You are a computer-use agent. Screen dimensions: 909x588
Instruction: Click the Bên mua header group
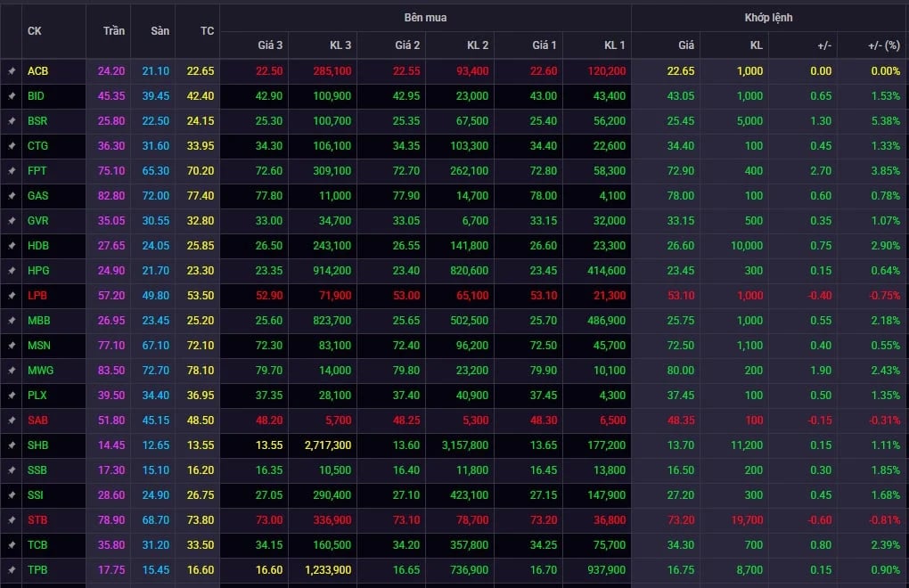coord(425,18)
